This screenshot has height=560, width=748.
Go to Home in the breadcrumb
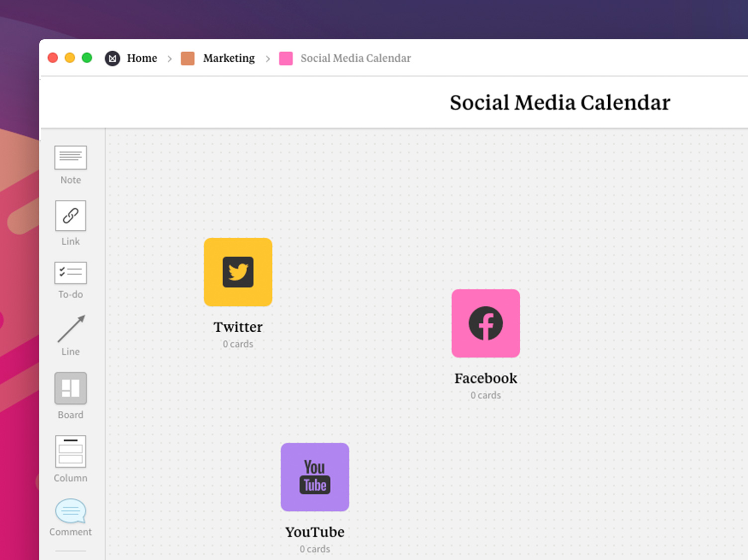coord(142,58)
